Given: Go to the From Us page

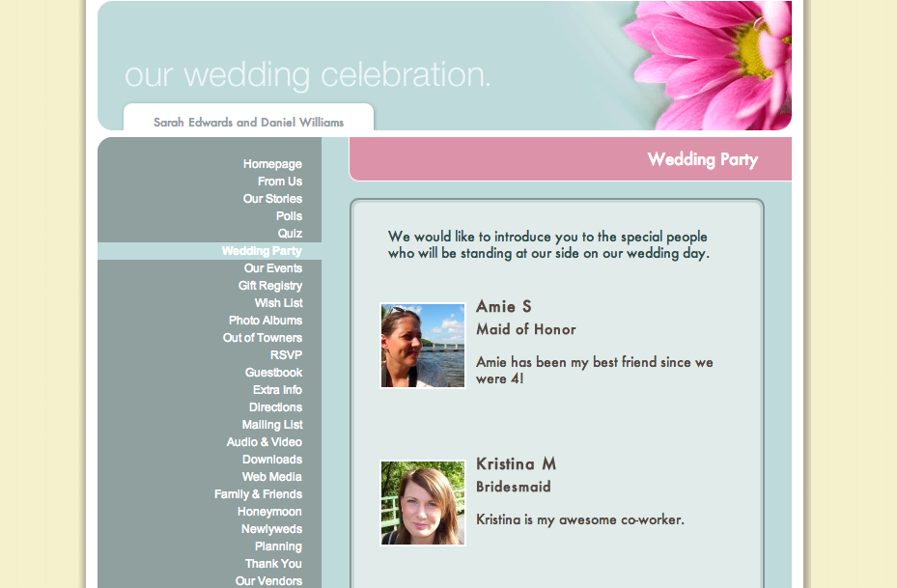Looking at the screenshot, I should 280,182.
